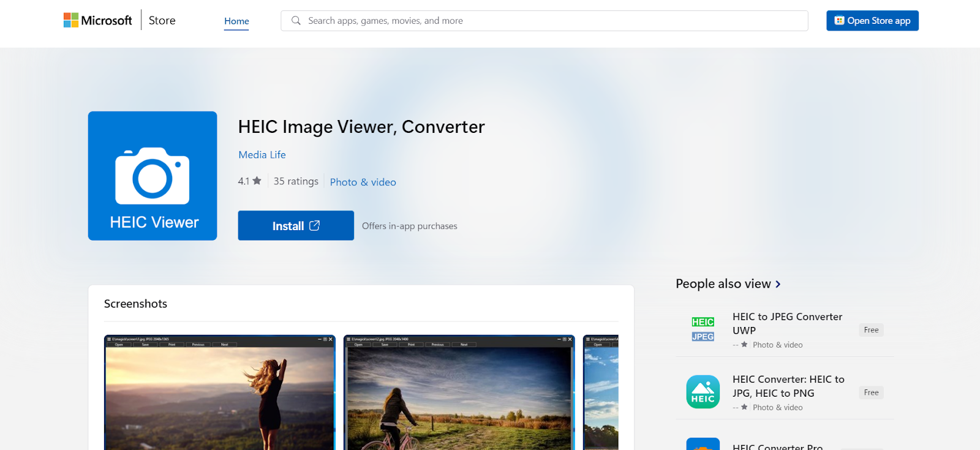Click the search magnifier icon
Screen dimensions: 980x450
tap(296, 21)
